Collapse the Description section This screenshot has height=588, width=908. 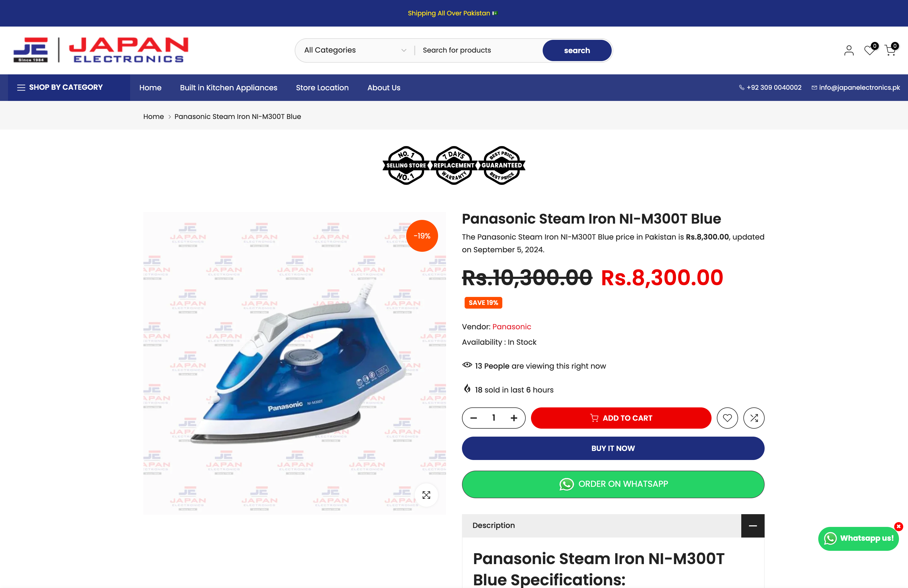(x=752, y=525)
